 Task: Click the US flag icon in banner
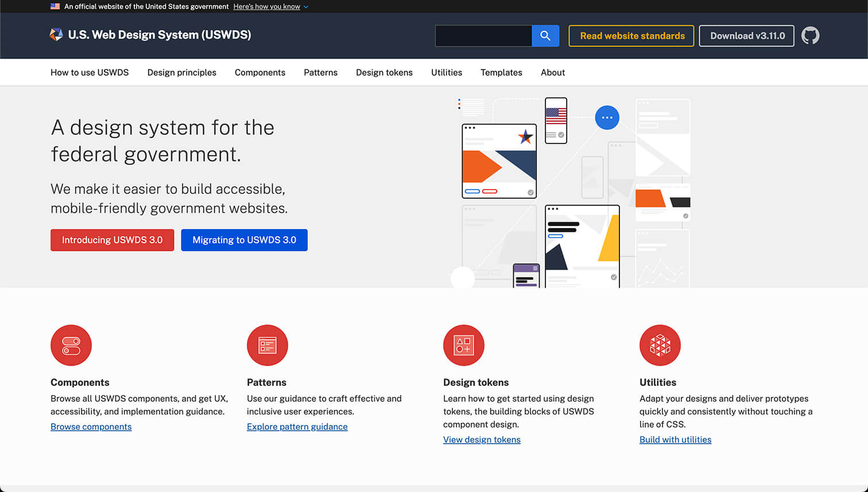pos(55,6)
